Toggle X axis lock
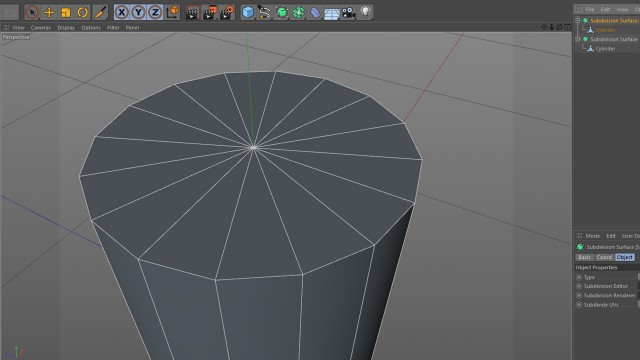This screenshot has width=640, height=360. pos(122,13)
